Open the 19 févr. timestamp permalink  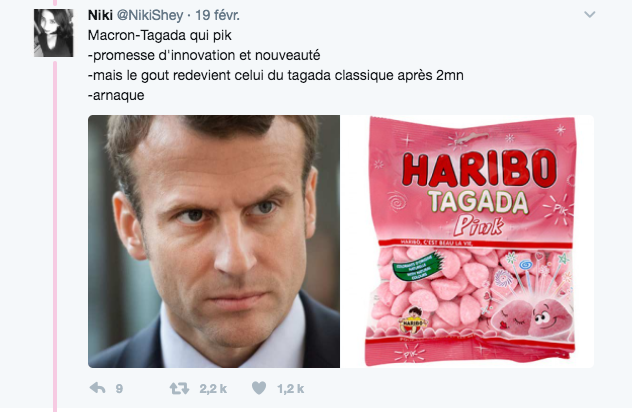tap(218, 15)
